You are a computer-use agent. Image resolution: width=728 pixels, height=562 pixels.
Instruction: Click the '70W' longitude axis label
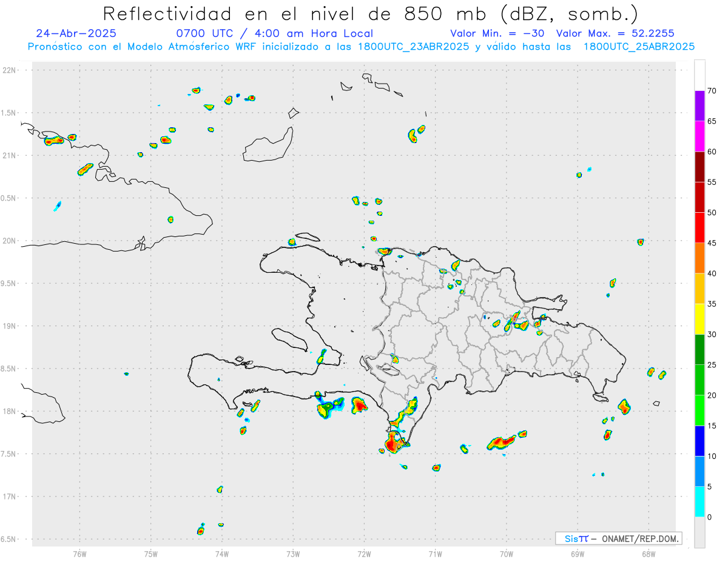click(x=506, y=554)
